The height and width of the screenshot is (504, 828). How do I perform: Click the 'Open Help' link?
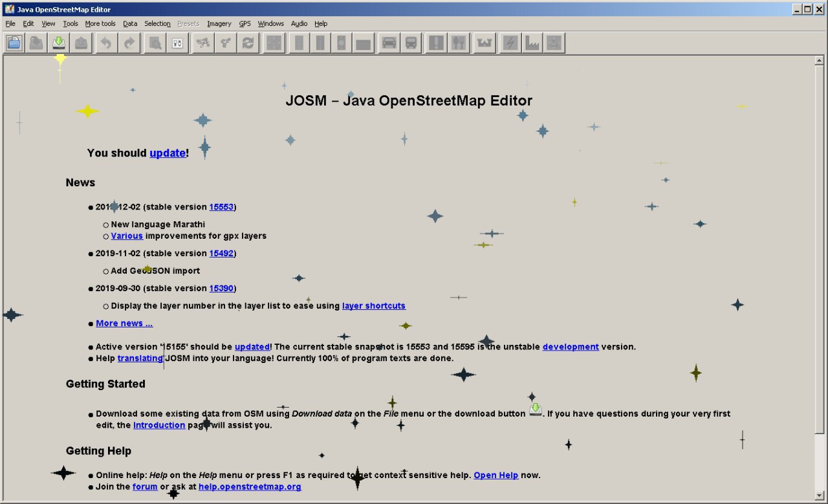point(496,476)
